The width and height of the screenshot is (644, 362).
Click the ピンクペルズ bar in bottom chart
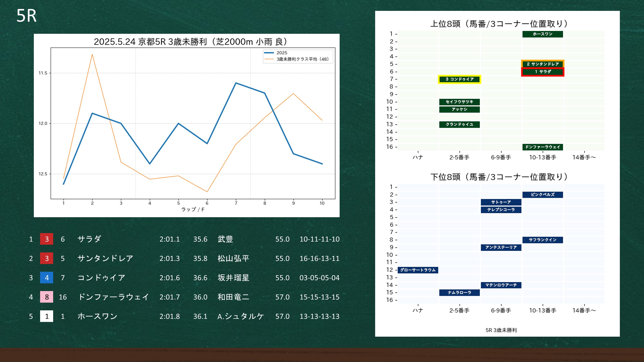coord(543,195)
